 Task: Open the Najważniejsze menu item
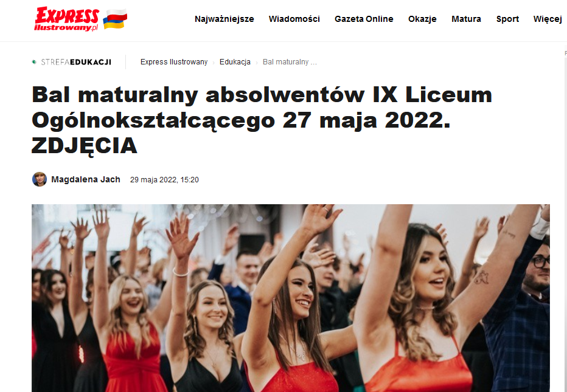click(224, 19)
